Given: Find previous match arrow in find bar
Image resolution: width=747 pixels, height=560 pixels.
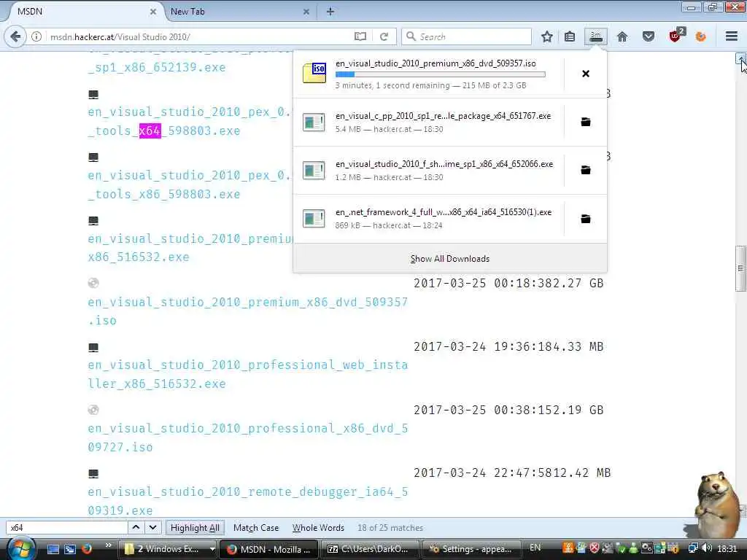Looking at the screenshot, I should (136, 528).
